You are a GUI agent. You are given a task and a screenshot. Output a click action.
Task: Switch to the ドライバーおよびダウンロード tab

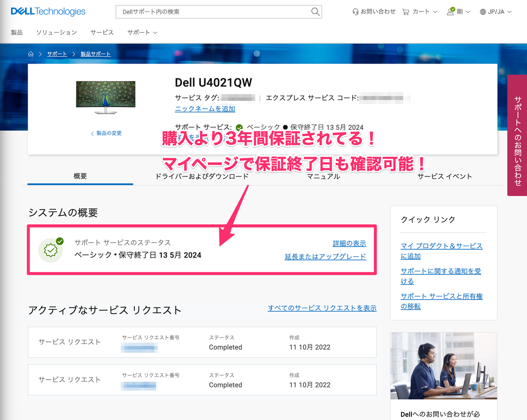(202, 176)
